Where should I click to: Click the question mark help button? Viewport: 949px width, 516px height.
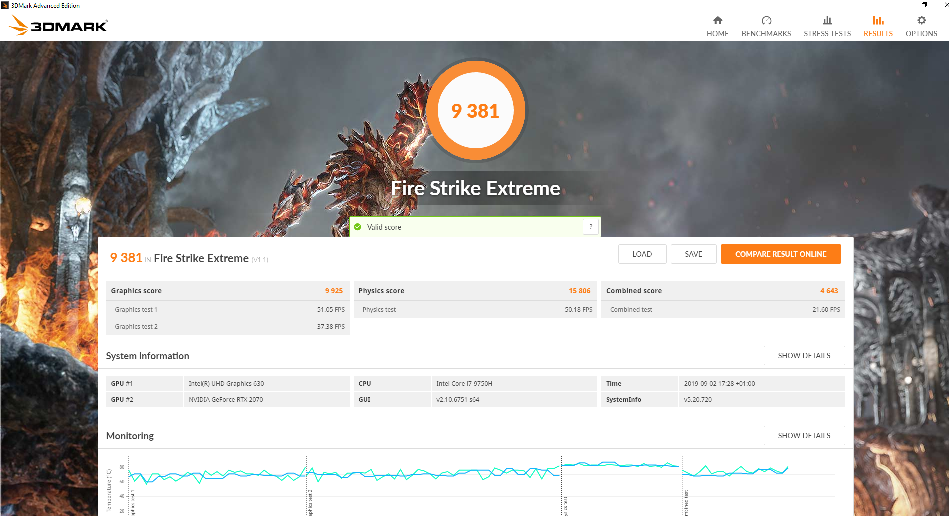[x=591, y=227]
